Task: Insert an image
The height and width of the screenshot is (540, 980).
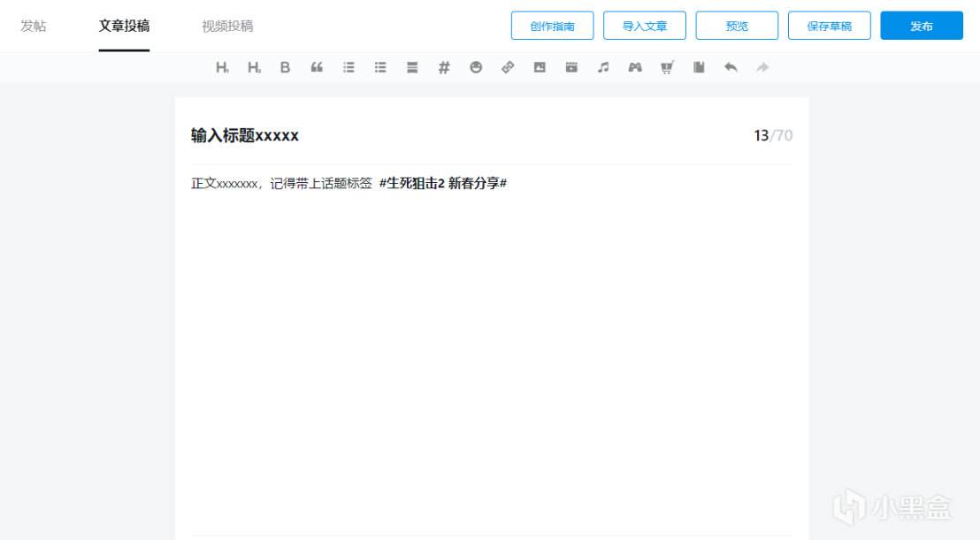Action: [x=540, y=67]
